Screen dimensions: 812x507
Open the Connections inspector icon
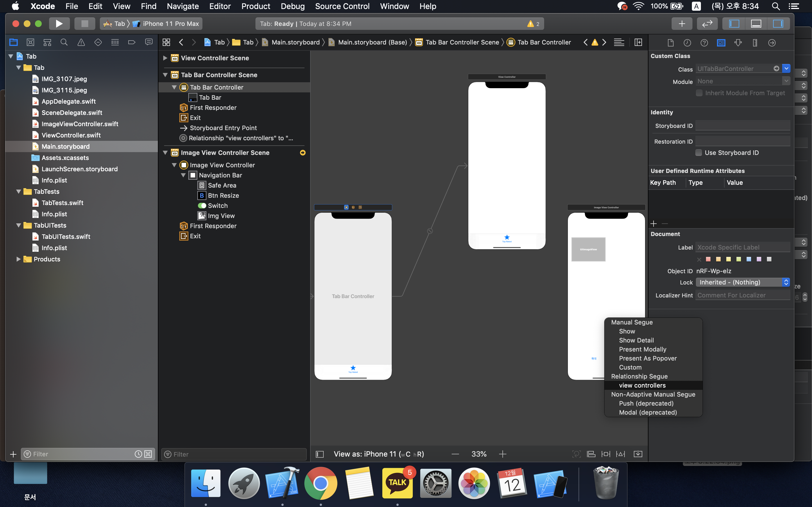coord(772,43)
